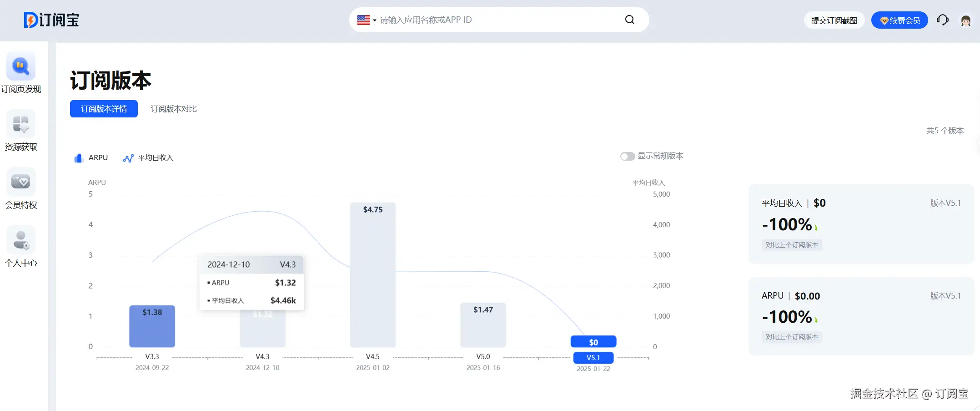The width and height of the screenshot is (980, 411).
Task: Select the V3.3 blue ARPU bar
Action: [x=152, y=326]
